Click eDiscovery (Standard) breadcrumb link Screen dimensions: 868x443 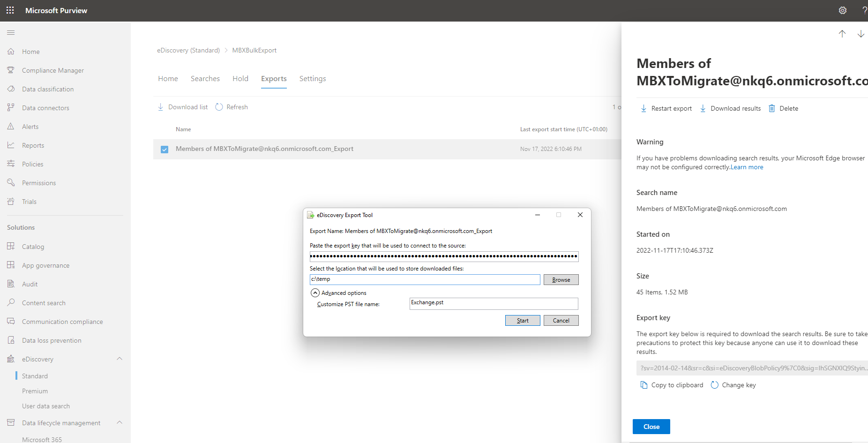tap(188, 50)
